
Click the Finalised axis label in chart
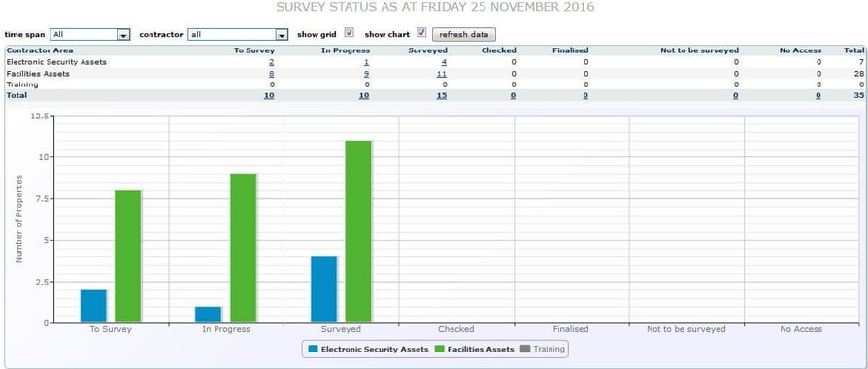[571, 329]
